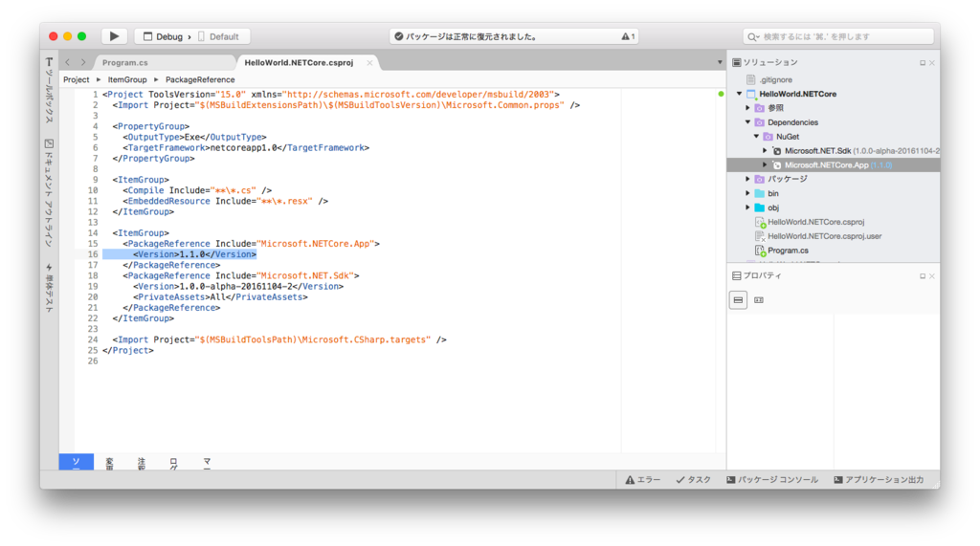980x546 pixels.
Task: Expand the パッケージ (Packages) folder
Action: pos(747,179)
